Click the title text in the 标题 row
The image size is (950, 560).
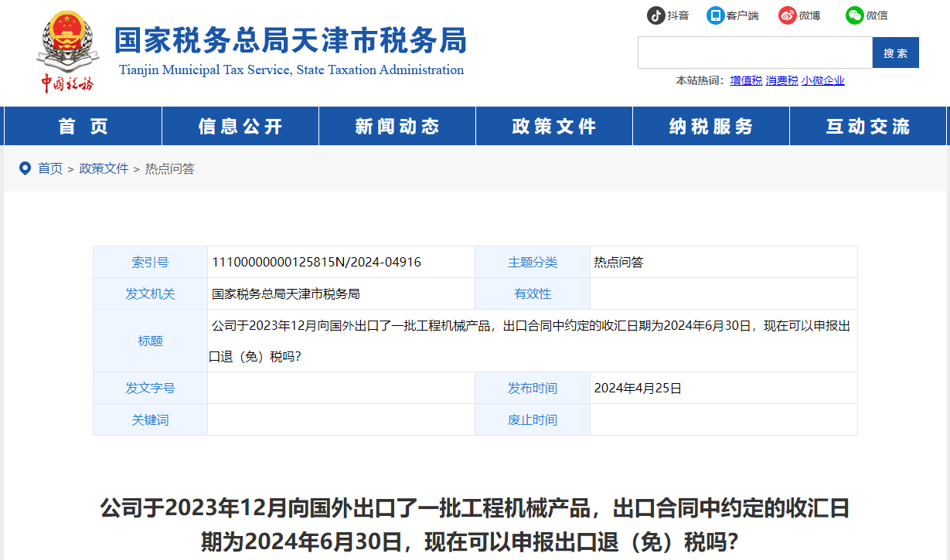click(530, 341)
